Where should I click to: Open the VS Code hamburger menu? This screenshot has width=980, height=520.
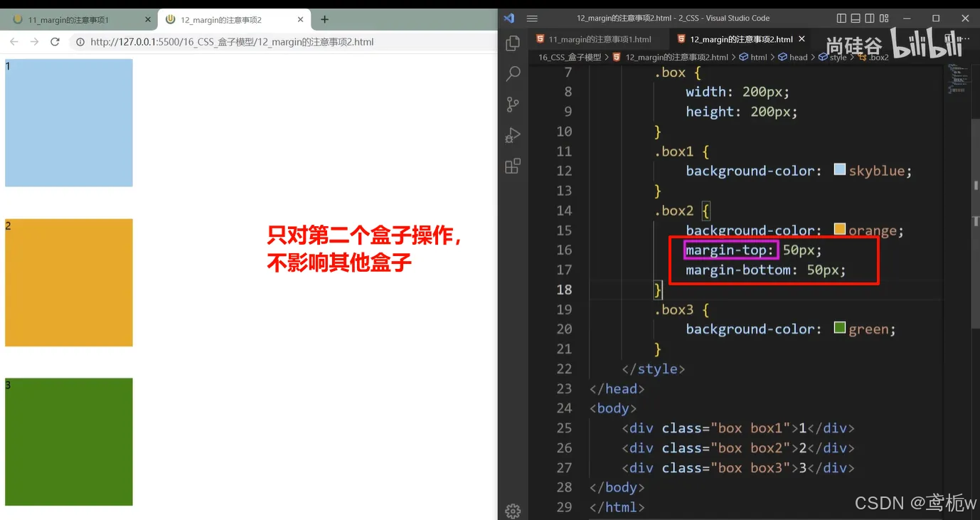tap(532, 18)
